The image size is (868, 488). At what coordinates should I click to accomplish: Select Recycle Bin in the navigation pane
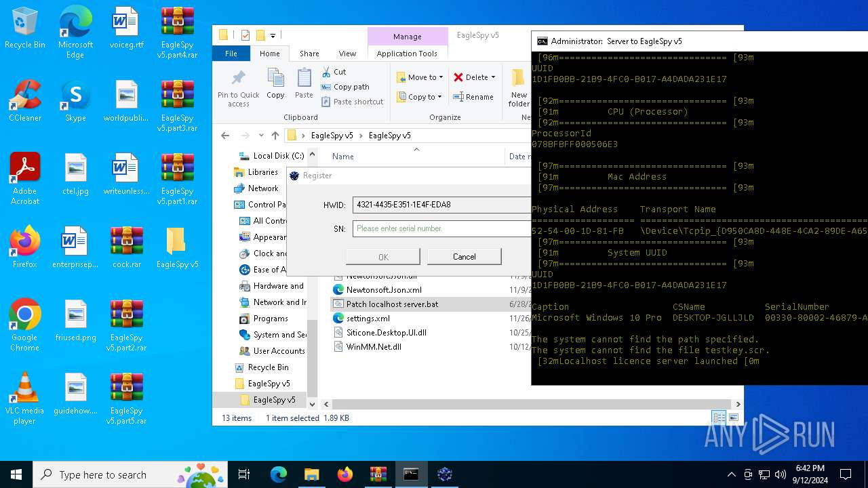[268, 367]
